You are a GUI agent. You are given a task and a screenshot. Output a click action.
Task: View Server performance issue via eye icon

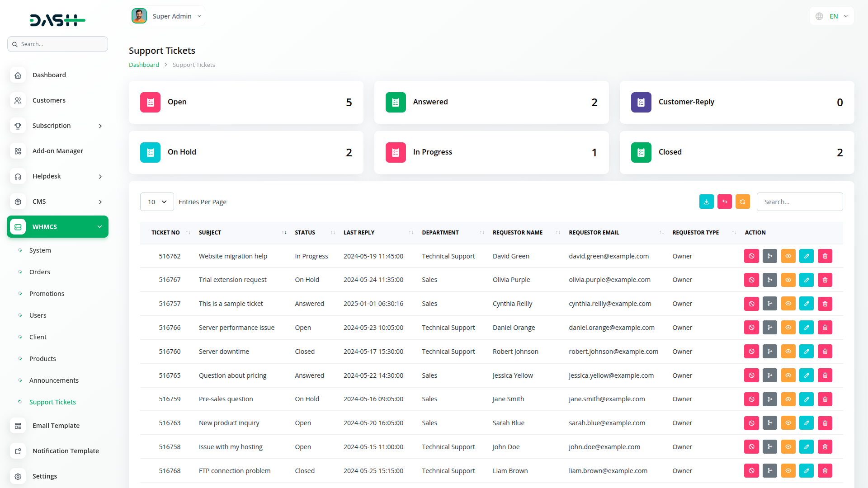(x=788, y=328)
